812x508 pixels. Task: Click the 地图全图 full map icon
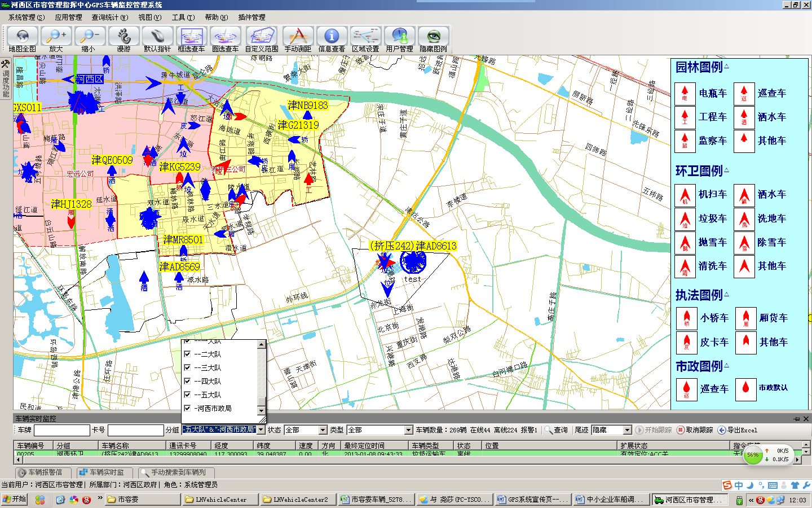click(23, 37)
